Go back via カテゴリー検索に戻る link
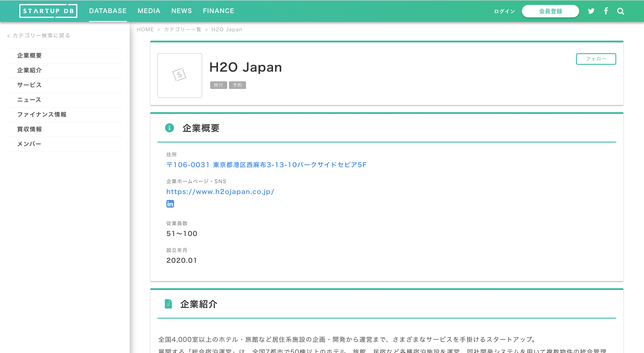644x353 pixels. [x=38, y=36]
